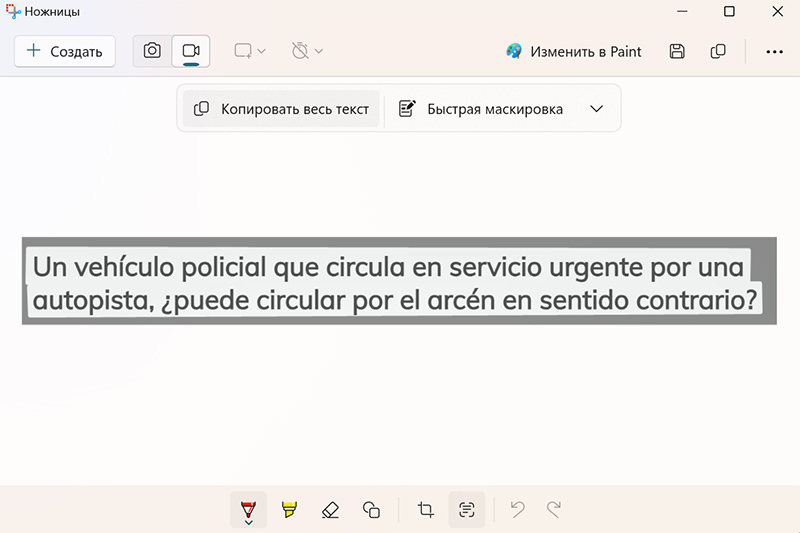Open image with Изменить в Paint

click(574, 51)
